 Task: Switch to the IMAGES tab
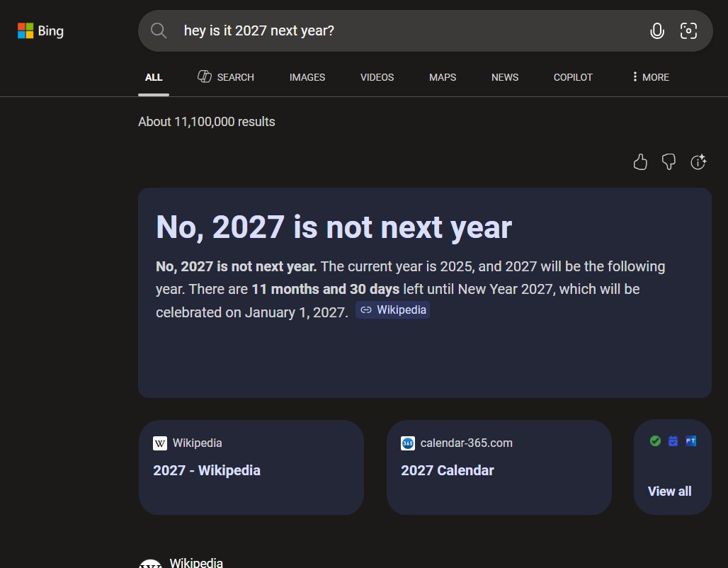point(307,77)
